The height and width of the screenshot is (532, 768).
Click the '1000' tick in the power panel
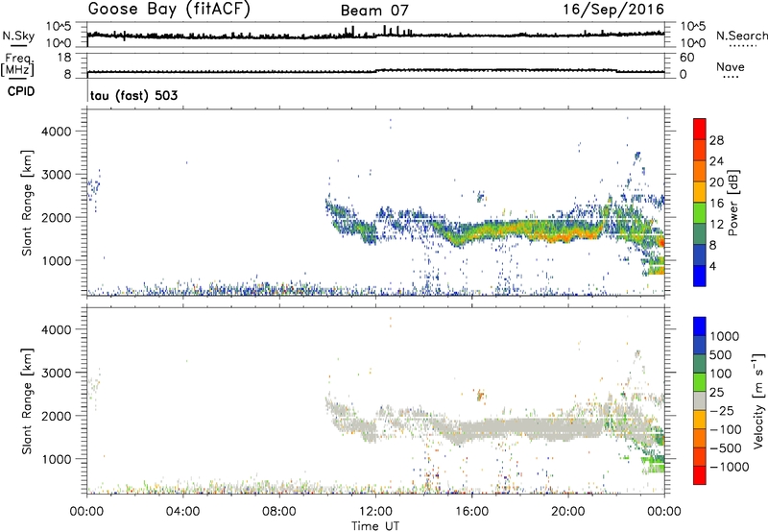click(x=57, y=260)
